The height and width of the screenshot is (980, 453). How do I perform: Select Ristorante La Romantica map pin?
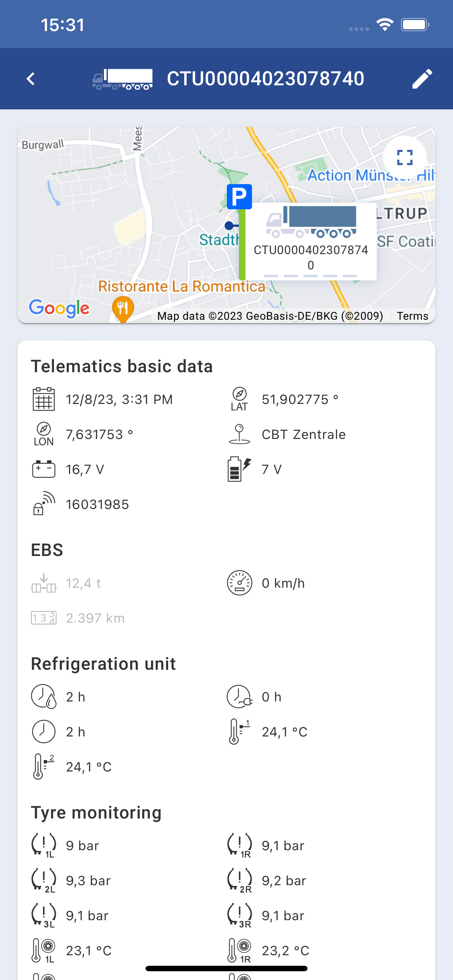(123, 309)
